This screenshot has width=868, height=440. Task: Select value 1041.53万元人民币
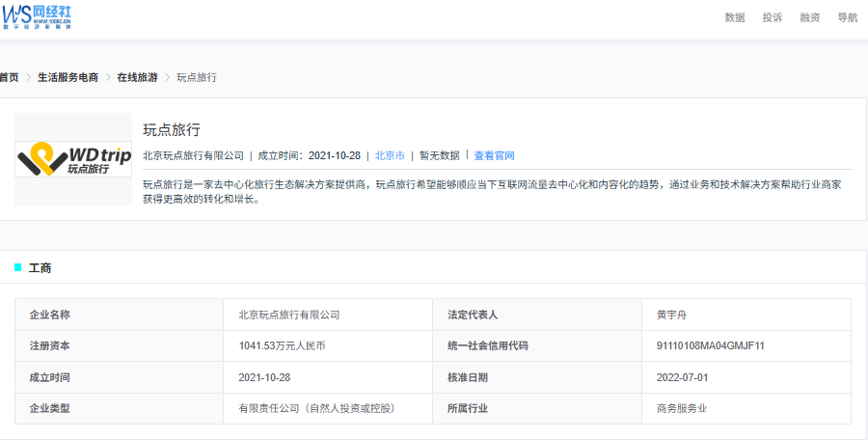282,345
